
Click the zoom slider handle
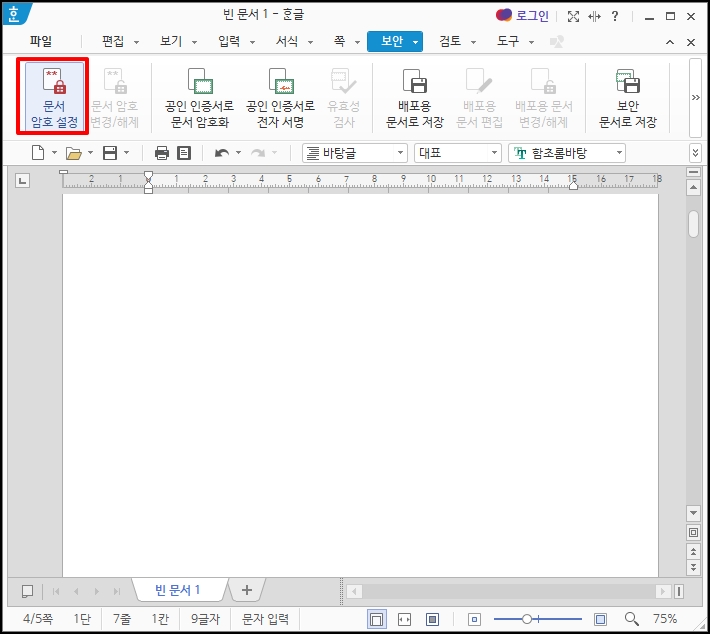[x=526, y=619]
